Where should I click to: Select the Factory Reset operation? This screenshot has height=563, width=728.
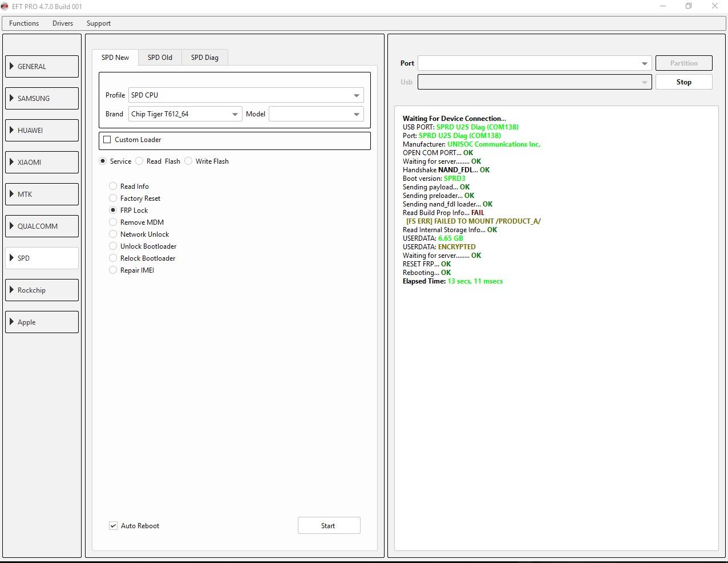click(x=113, y=198)
